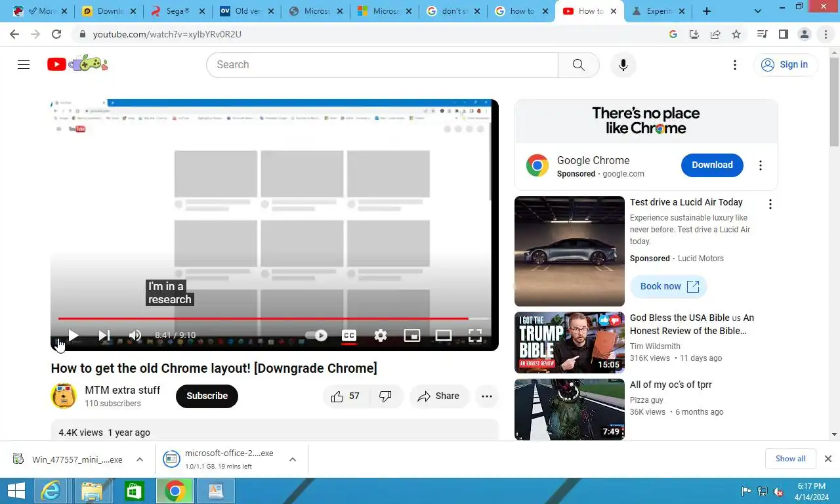Close the downloads bar
This screenshot has height=504, width=840.
tap(828, 459)
